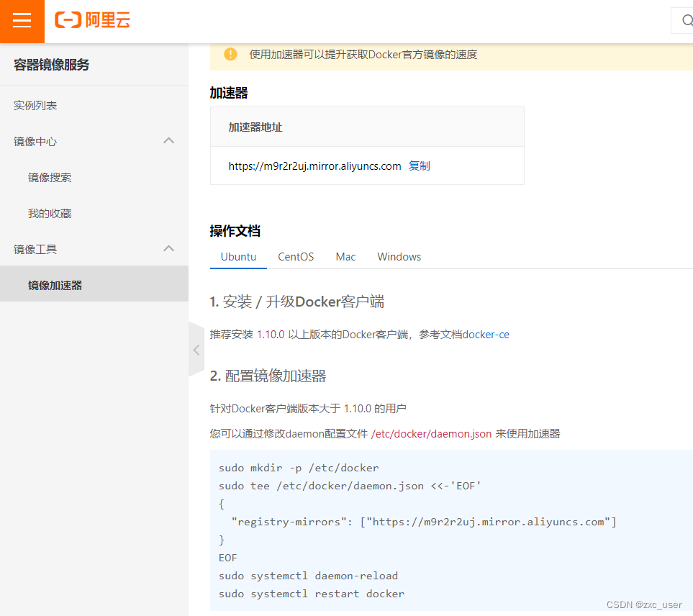Click heading '1. 安装 / 升级Docker客户端'
This screenshot has width=693, height=616.
point(297,302)
